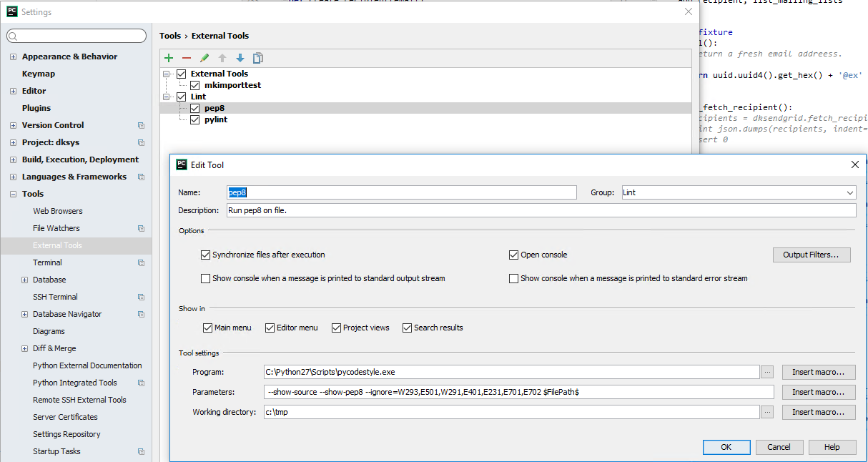Screen dimensions: 868x462
Task: Move selected tool down with blue arrow
Action: [240, 58]
